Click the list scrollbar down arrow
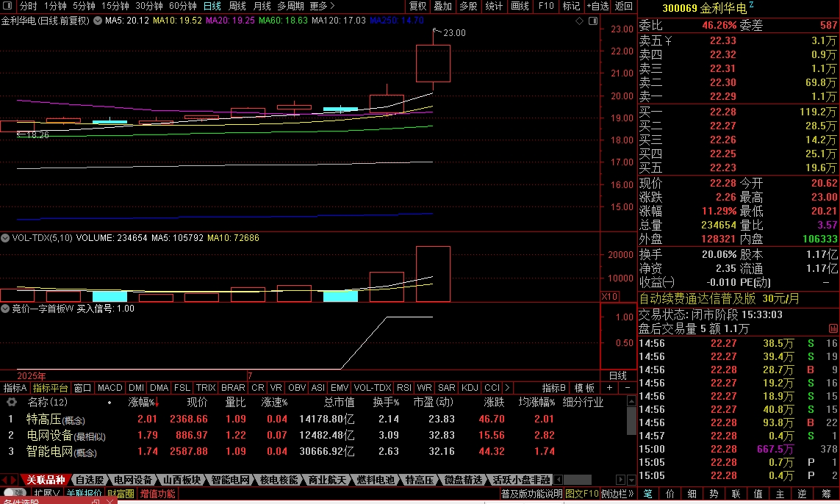The image size is (840, 504). point(631,480)
